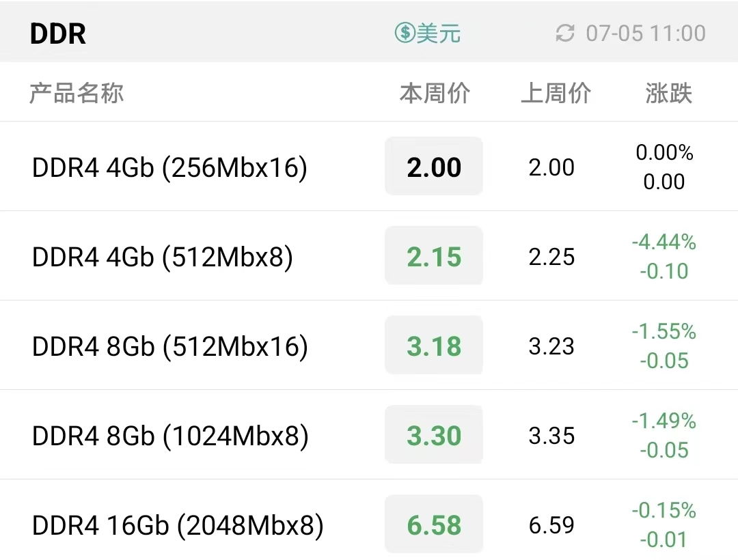Image resolution: width=738 pixels, height=560 pixels.
Task: Open DDR4 4Gb (512Mbx8) row
Action: 369,255
